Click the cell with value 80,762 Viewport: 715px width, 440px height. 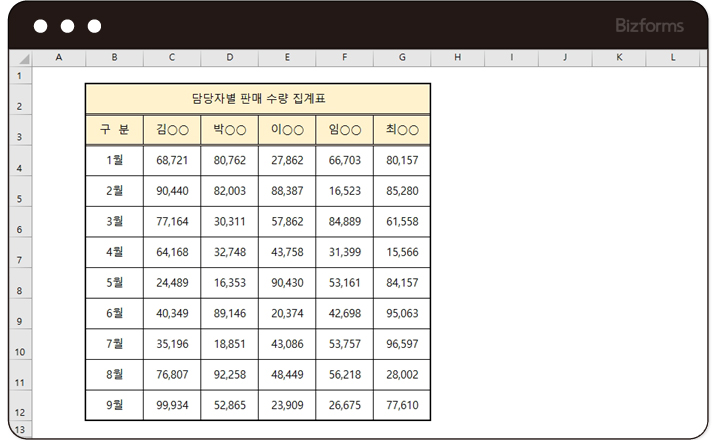click(x=229, y=160)
